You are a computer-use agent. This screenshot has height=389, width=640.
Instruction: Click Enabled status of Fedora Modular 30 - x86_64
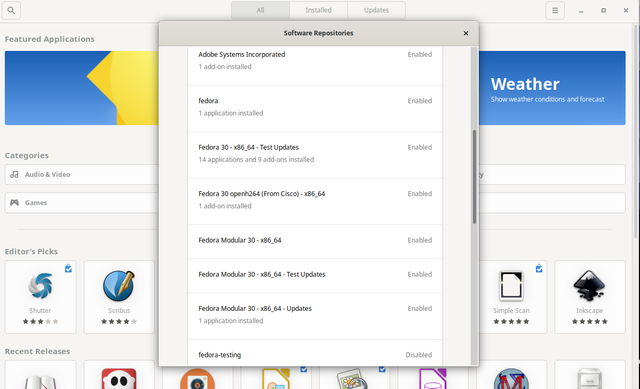point(420,240)
